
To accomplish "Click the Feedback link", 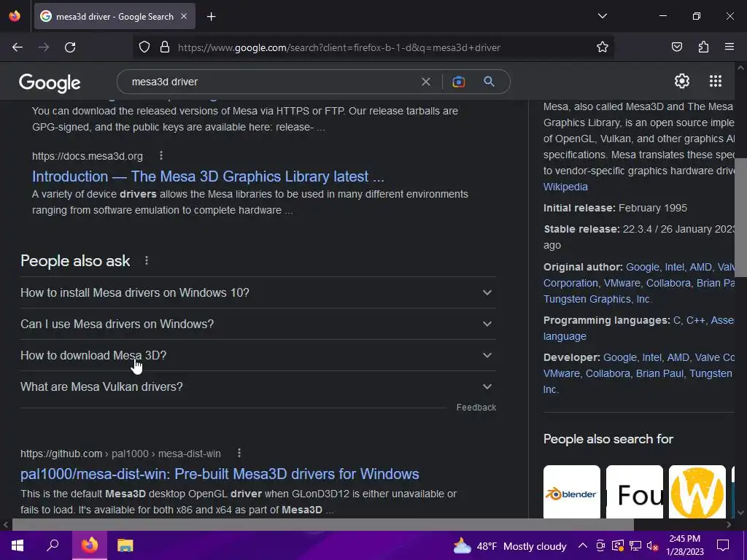I will coord(476,408).
